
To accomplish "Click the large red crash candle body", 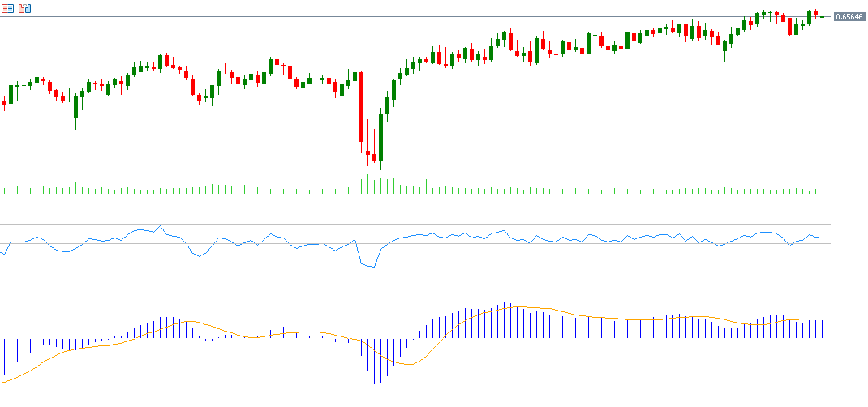I will [x=362, y=105].
